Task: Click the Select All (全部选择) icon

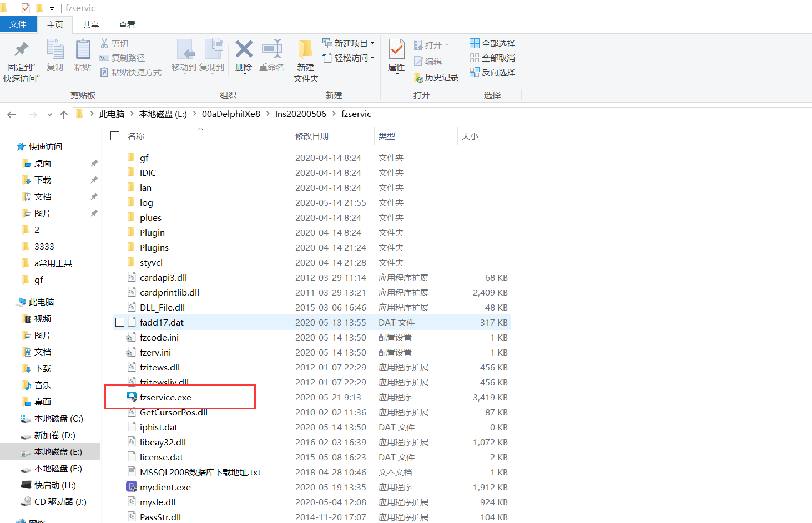Action: click(475, 43)
